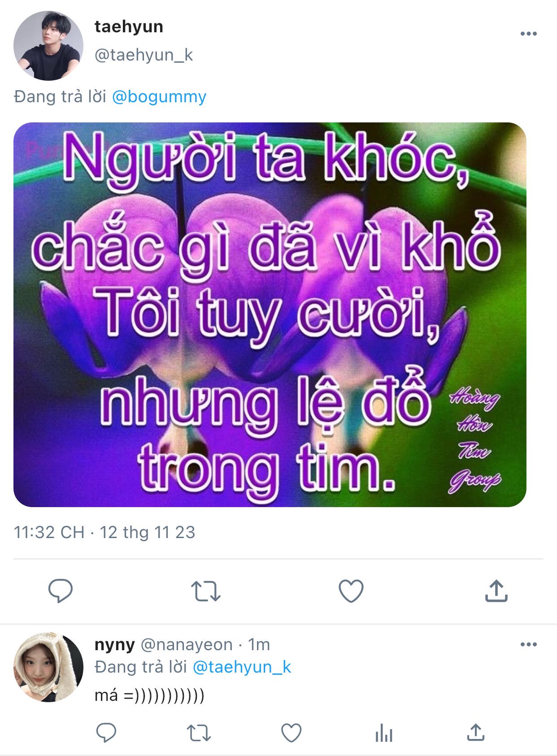This screenshot has height=756, width=557.
Task: Like nyny's reply with heart icon
Action: (x=291, y=733)
